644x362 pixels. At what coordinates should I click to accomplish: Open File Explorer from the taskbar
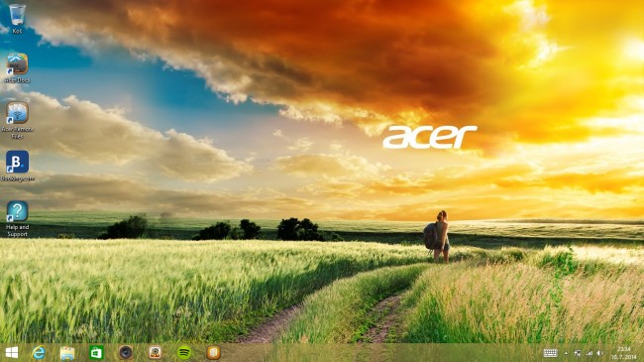coord(67,353)
